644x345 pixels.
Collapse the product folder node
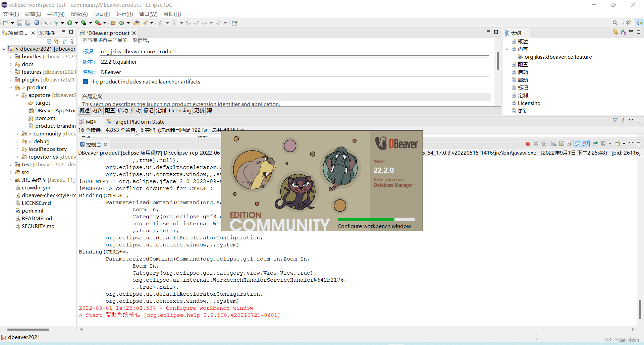click(11, 88)
